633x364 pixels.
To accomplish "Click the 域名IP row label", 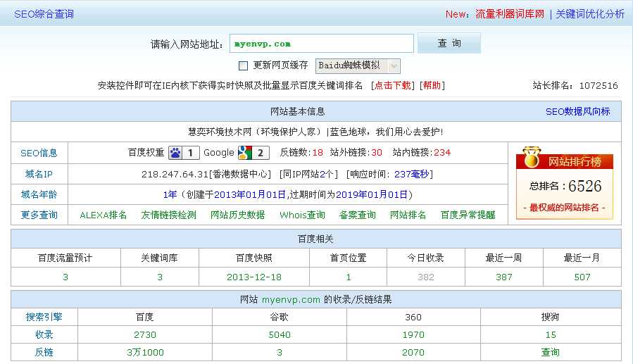I will click(x=39, y=174).
